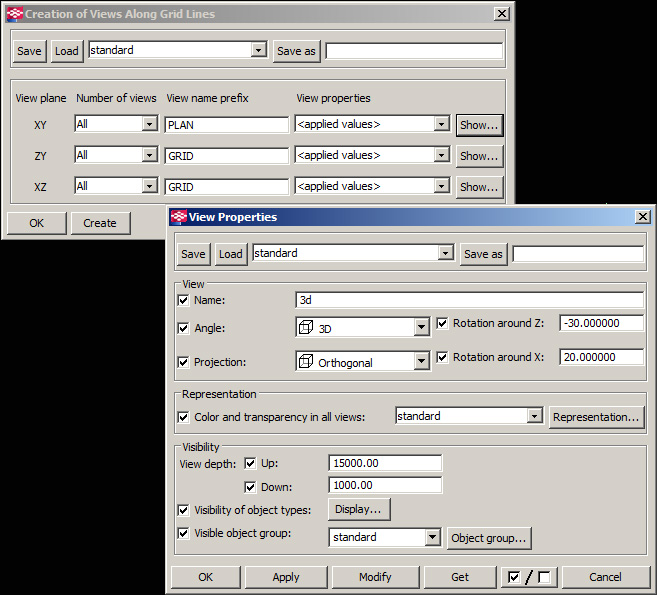Viewport: 657px width, 595px height.
Task: Toggle the Visible object group checkbox
Action: pos(184,533)
